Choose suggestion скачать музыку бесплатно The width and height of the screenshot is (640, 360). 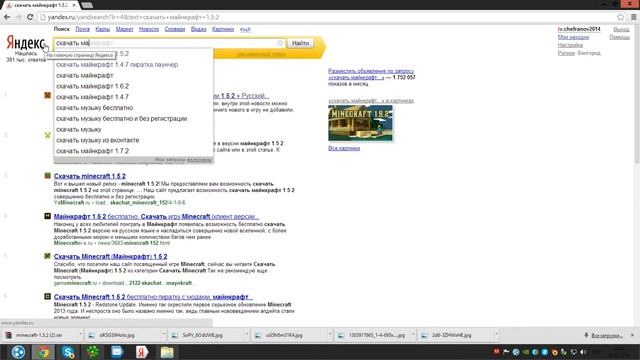(133, 108)
